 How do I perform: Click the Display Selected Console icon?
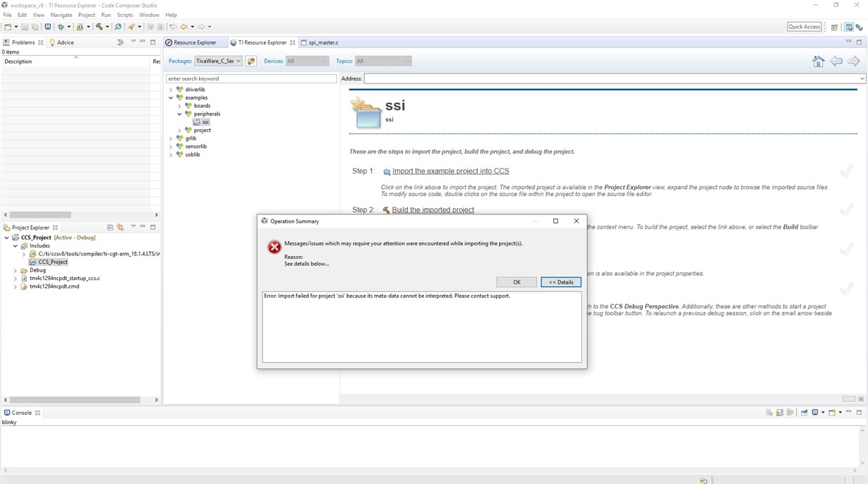pos(816,413)
